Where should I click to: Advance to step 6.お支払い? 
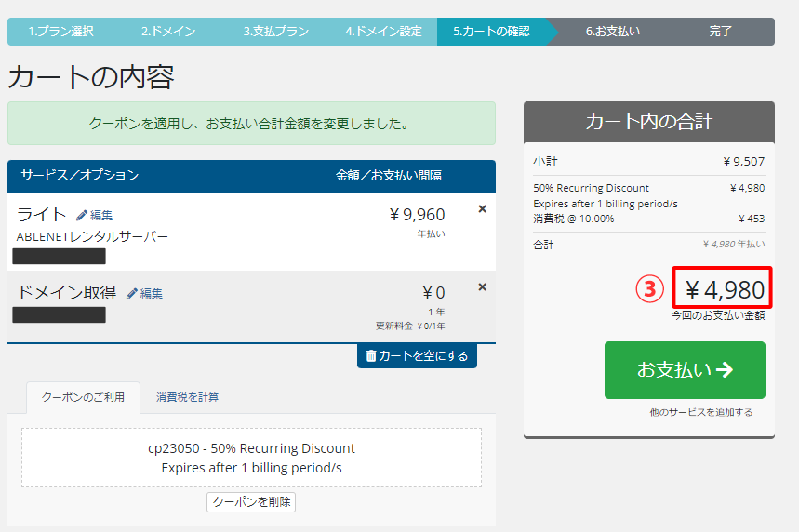[x=612, y=32]
